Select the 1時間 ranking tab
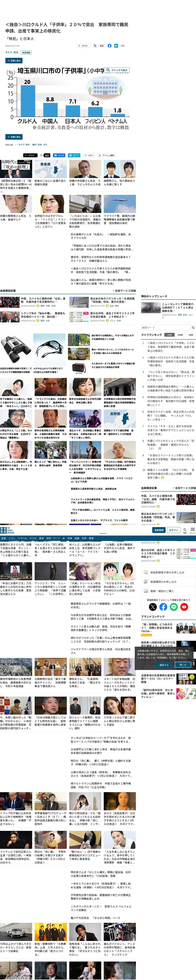 coord(169,335)
